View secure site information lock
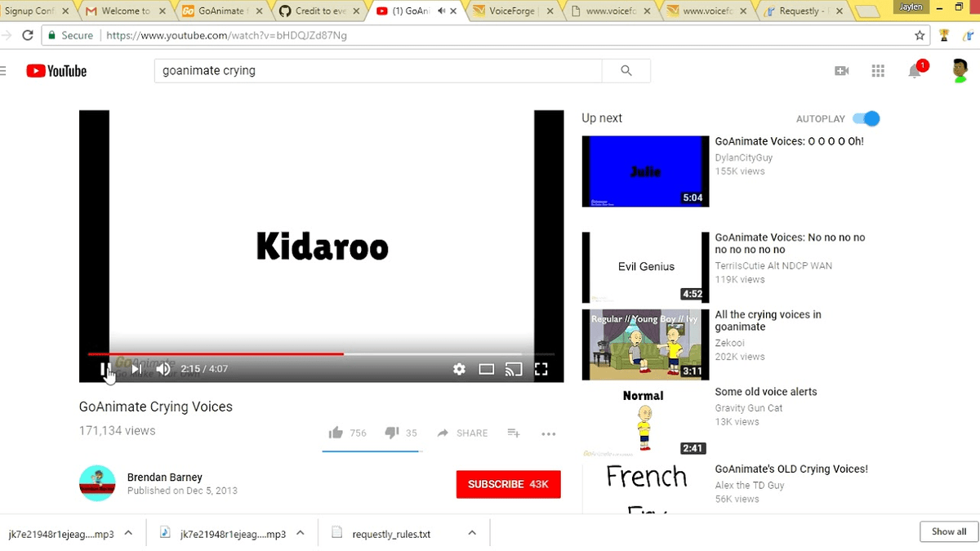The image size is (980, 551). pos(51,35)
